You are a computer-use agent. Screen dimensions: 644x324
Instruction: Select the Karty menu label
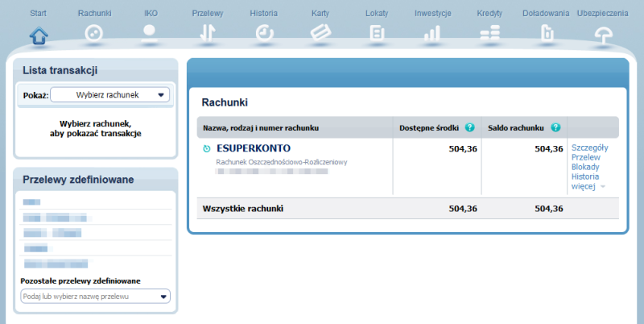click(x=320, y=13)
